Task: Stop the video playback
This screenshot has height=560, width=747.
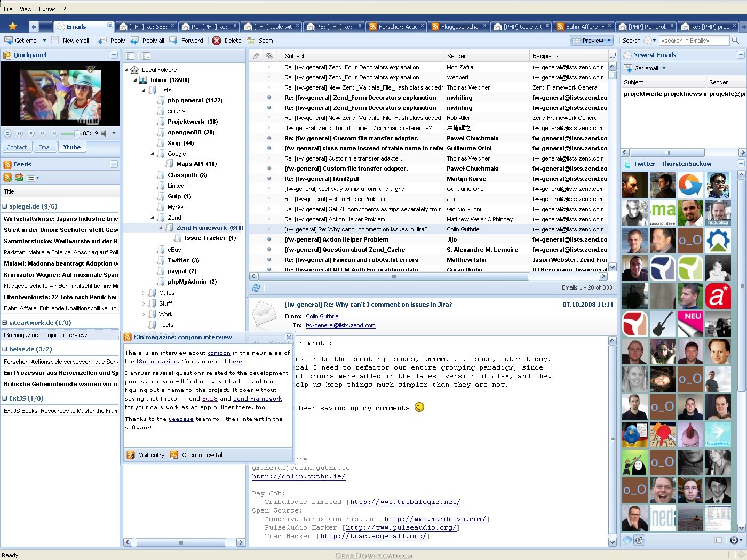Action: [31, 133]
